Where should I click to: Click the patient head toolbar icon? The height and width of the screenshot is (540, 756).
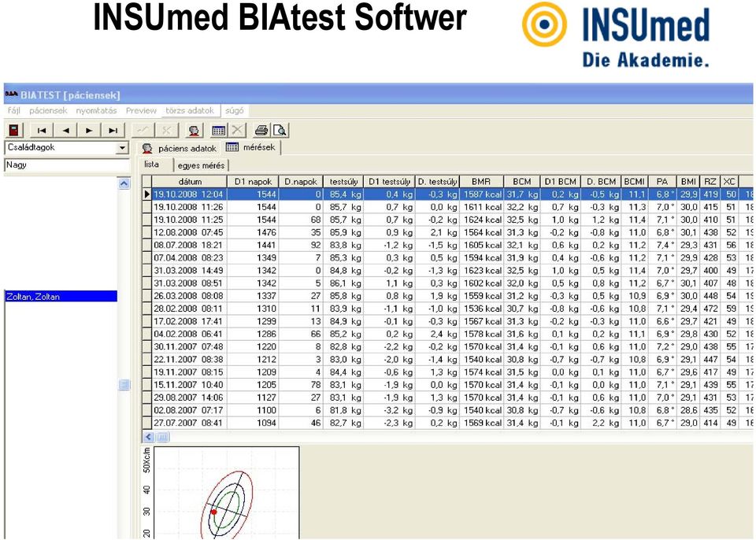195,130
